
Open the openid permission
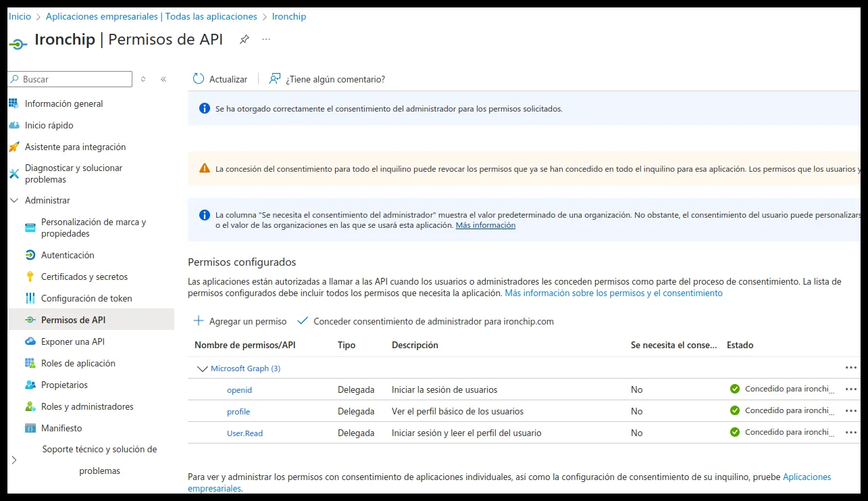[239, 390]
